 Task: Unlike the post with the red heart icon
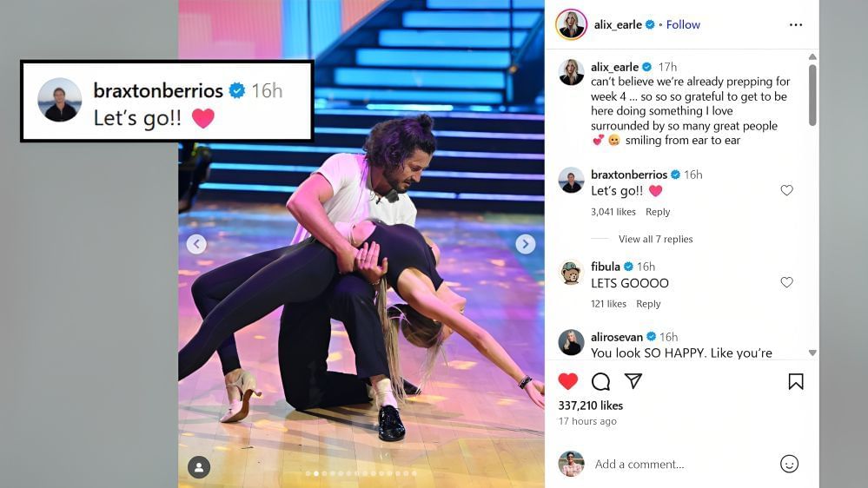click(x=568, y=381)
